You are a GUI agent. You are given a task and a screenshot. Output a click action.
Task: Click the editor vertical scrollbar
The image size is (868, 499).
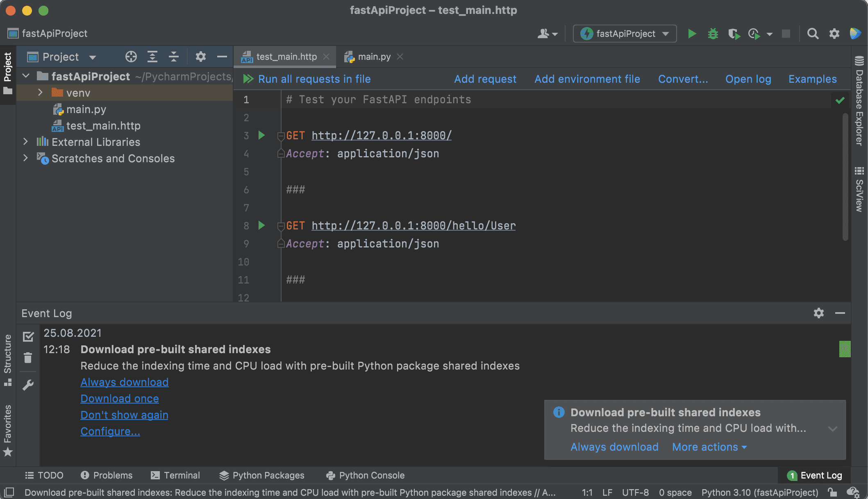(845, 176)
